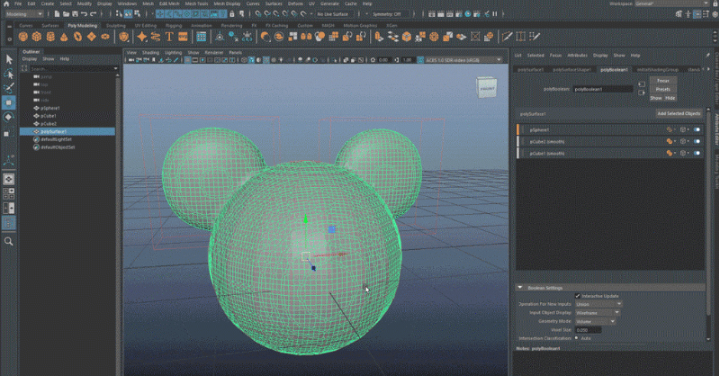This screenshot has height=376, width=719.
Task: Activate the Rotate tool in toolbox
Action: [9, 117]
